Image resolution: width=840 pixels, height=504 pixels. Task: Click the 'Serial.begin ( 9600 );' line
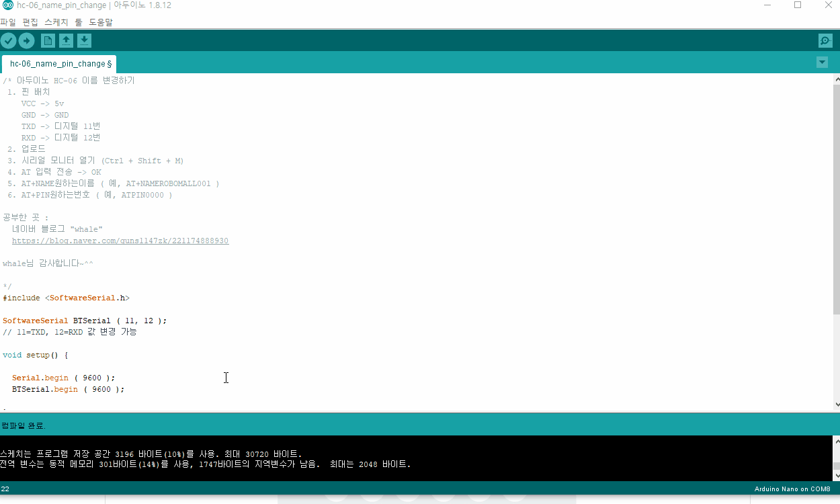click(x=64, y=378)
